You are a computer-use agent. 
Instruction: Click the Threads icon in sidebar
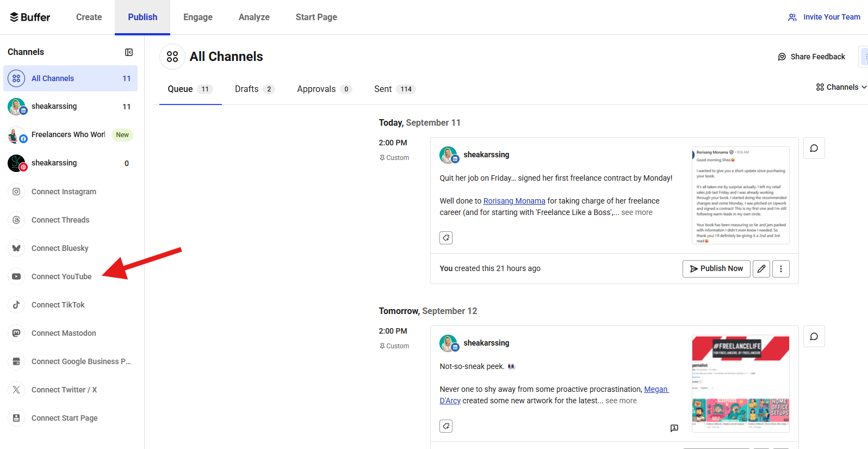16,220
